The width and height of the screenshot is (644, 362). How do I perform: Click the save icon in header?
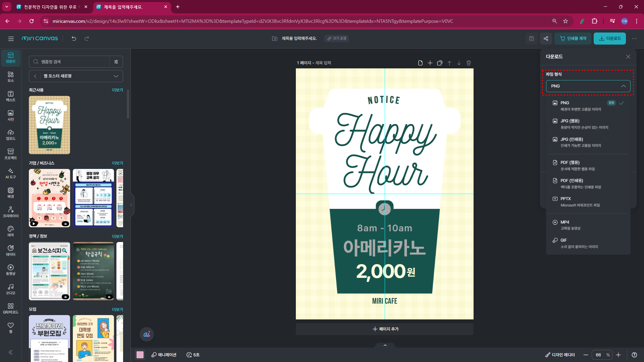[x=532, y=39]
